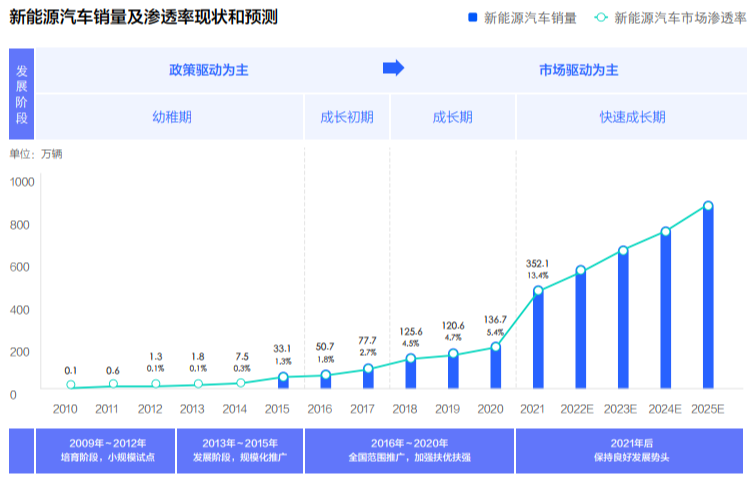Click the 2022E x-axis year label
The height and width of the screenshot is (481, 753).
[x=577, y=409]
